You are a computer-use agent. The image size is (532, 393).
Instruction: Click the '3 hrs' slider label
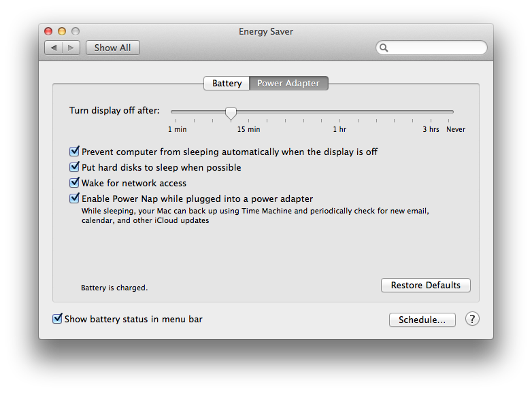pos(431,129)
